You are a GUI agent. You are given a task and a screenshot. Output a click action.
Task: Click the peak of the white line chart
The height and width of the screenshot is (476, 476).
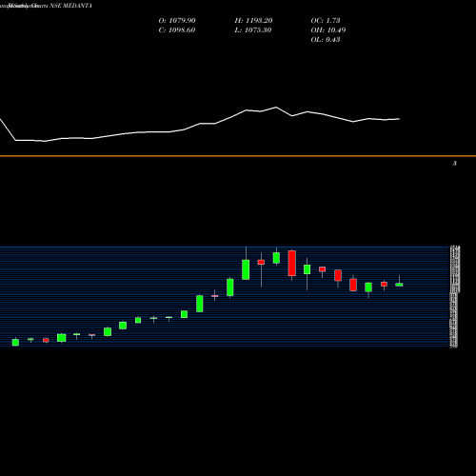pyautogui.click(x=276, y=108)
